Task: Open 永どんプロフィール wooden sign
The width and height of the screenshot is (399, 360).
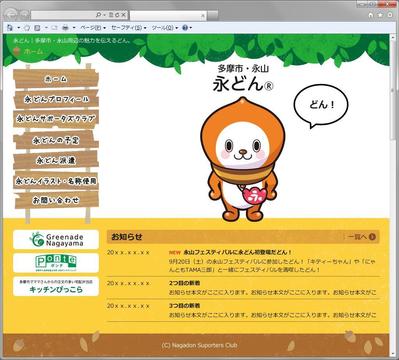Action: click(56, 99)
